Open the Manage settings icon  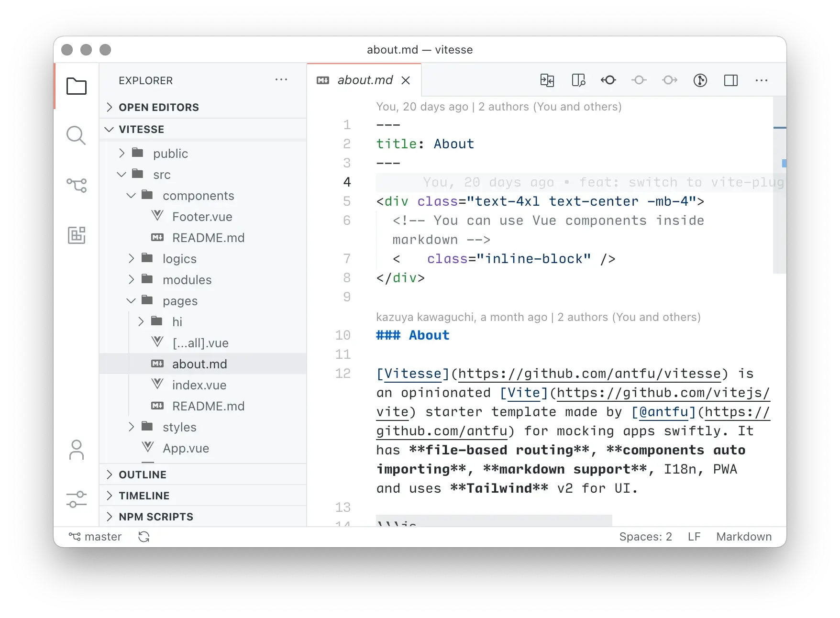(77, 499)
